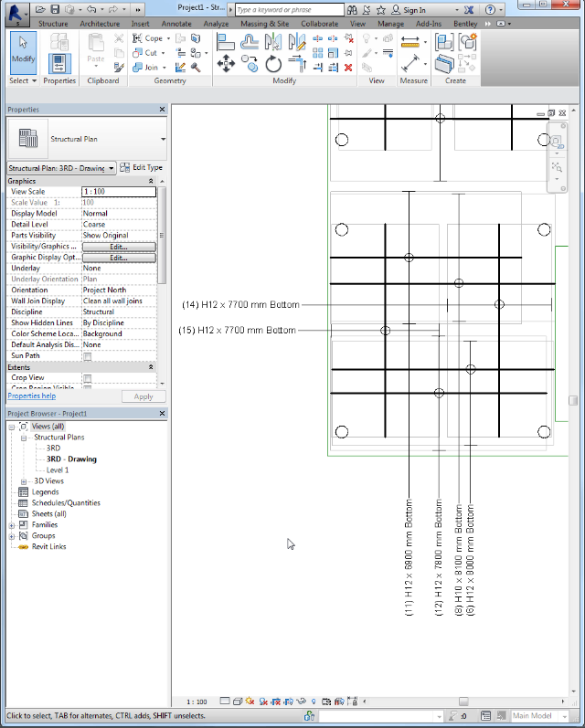Open the Annotate ribbon tab

[176, 24]
